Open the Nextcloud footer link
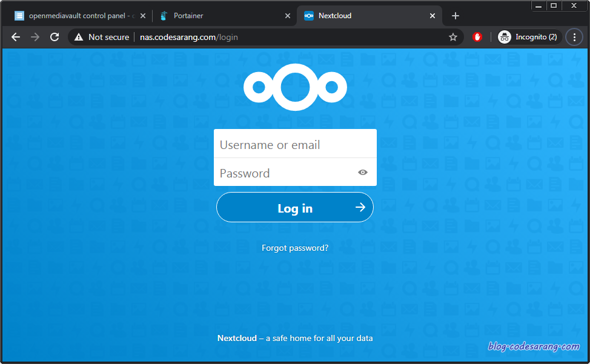The width and height of the screenshot is (590, 364). point(237,338)
